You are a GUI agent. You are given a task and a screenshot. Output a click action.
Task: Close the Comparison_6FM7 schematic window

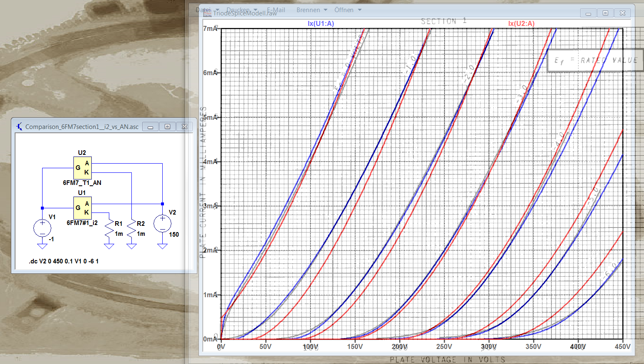click(x=184, y=126)
